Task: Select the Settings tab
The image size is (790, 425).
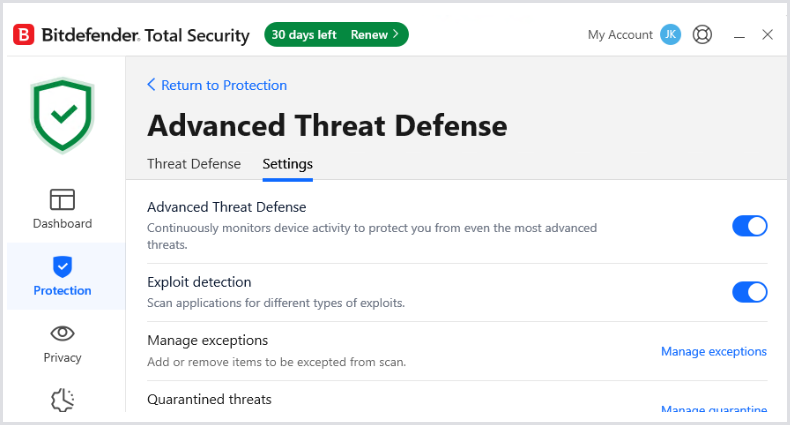Action: (x=287, y=164)
